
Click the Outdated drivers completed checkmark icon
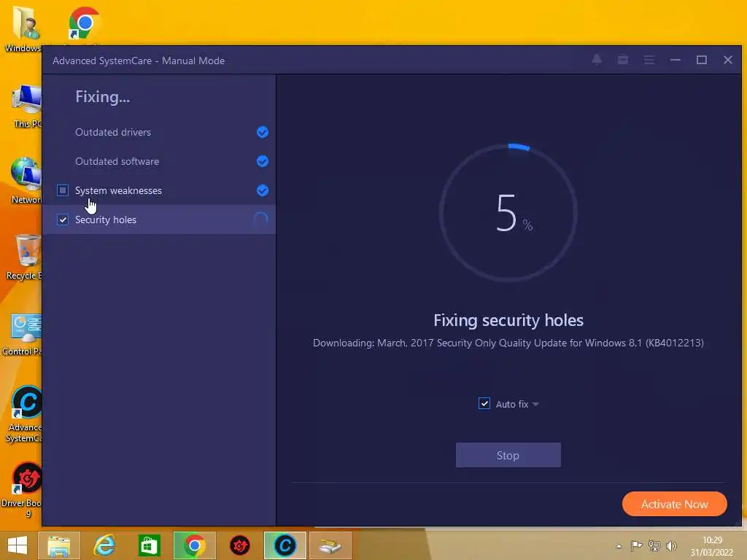[x=263, y=132]
